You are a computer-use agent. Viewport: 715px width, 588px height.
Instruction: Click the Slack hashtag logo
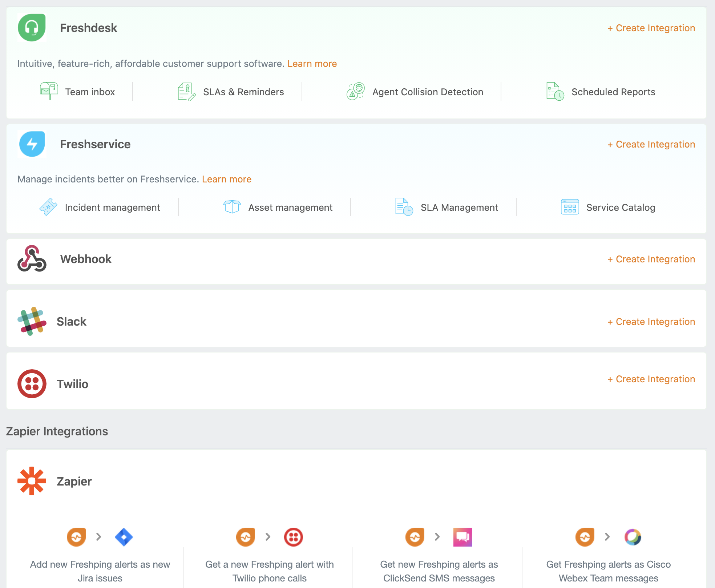[32, 321]
